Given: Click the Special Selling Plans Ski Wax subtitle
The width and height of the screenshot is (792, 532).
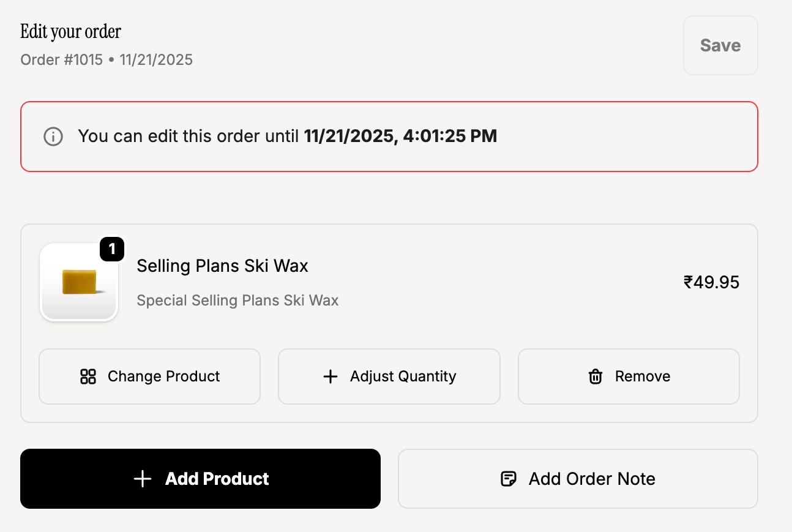Looking at the screenshot, I should (x=237, y=301).
